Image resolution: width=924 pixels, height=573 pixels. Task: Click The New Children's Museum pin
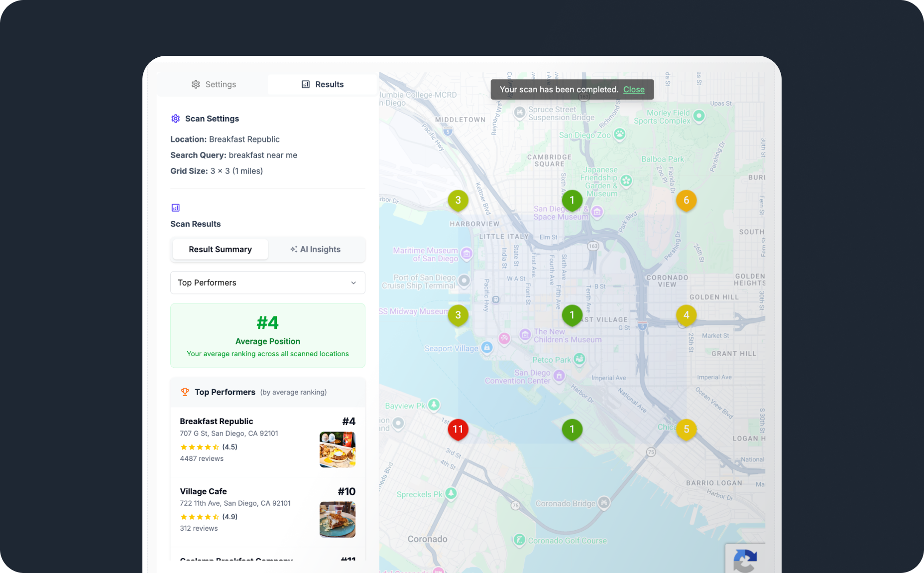coord(525,335)
